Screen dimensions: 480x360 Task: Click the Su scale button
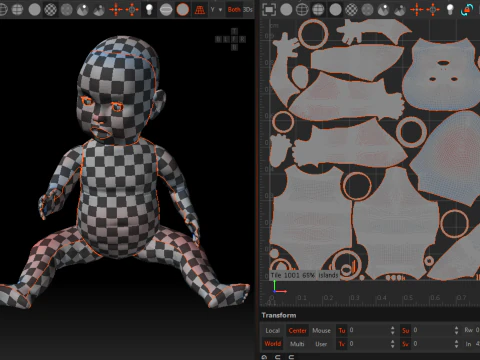406,330
